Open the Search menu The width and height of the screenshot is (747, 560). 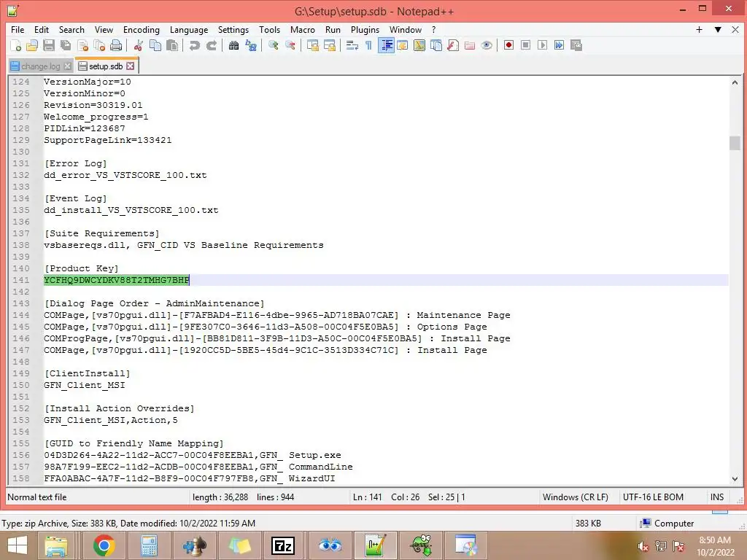(71, 29)
